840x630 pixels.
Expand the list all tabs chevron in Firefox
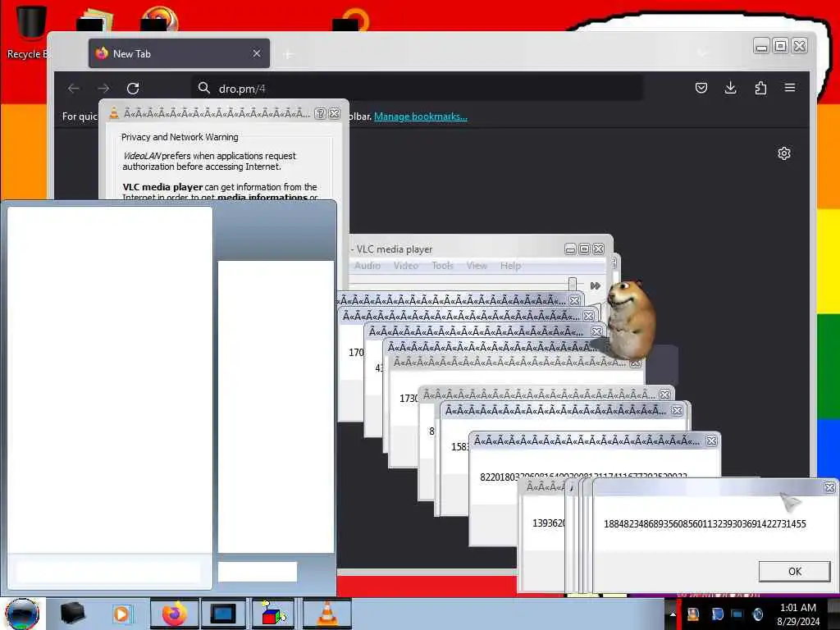coord(702,53)
